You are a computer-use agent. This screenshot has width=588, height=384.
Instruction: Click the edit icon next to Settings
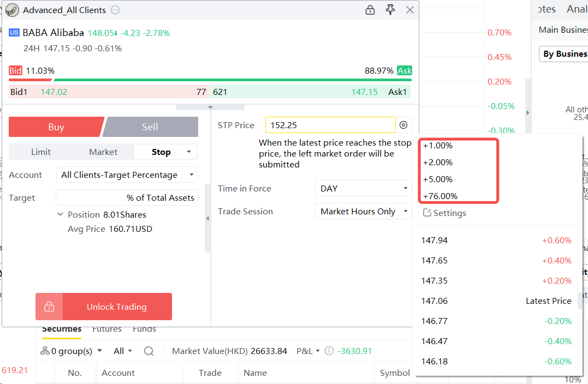click(x=427, y=213)
